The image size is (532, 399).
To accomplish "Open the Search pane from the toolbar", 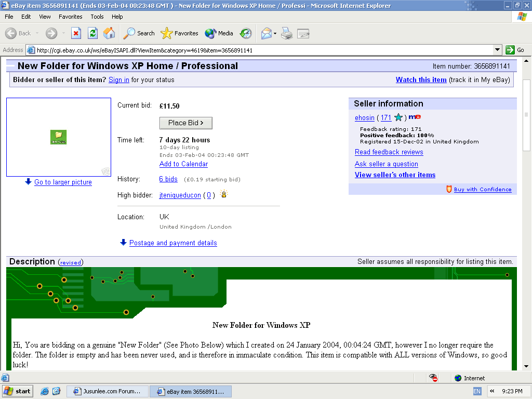I will tap(138, 33).
